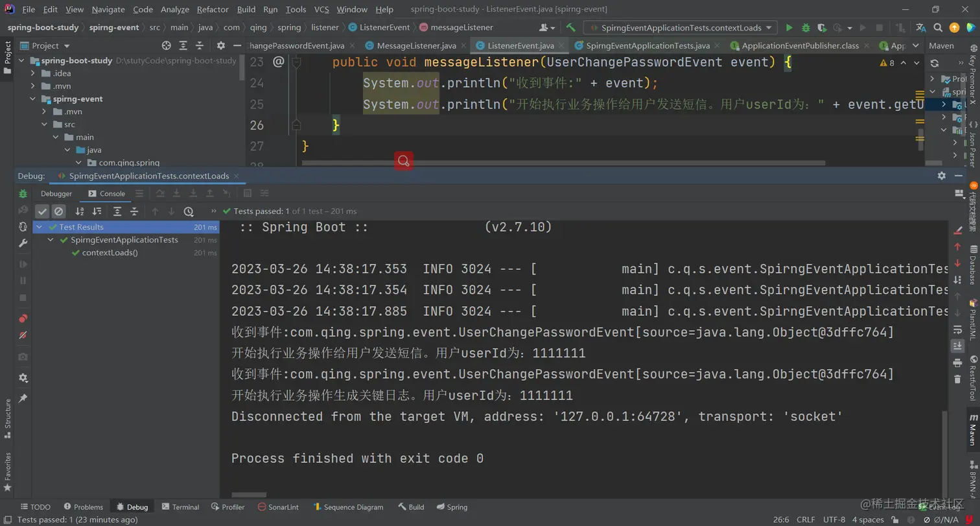
Task: Open Sequence Diagram tool window
Action: pyautogui.click(x=347, y=507)
